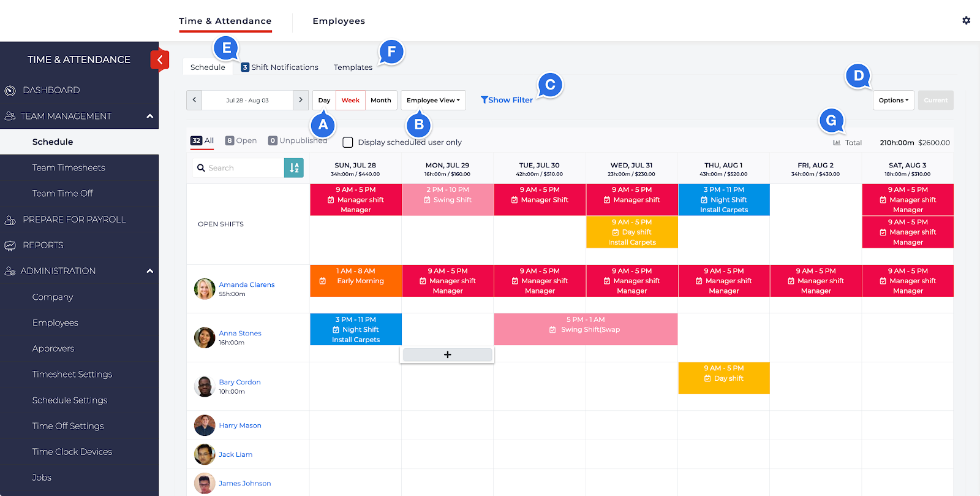Image resolution: width=980 pixels, height=496 pixels.
Task: Click the sort A-Z icon beside search
Action: click(x=294, y=168)
